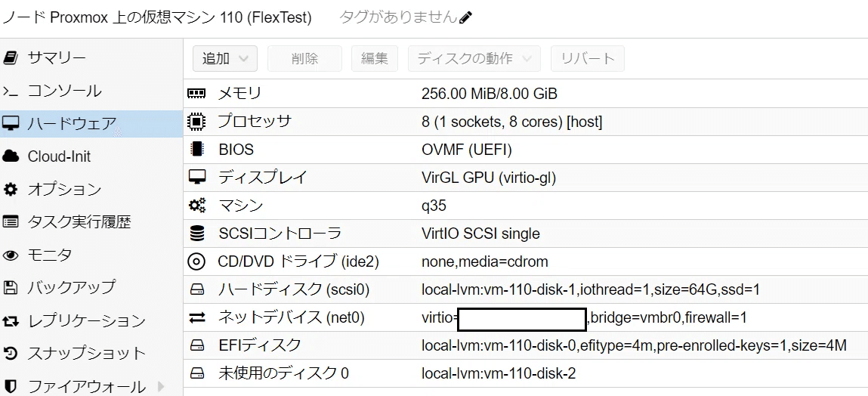Open the 追加 dropdown menu
The image size is (868, 396).
225,58
